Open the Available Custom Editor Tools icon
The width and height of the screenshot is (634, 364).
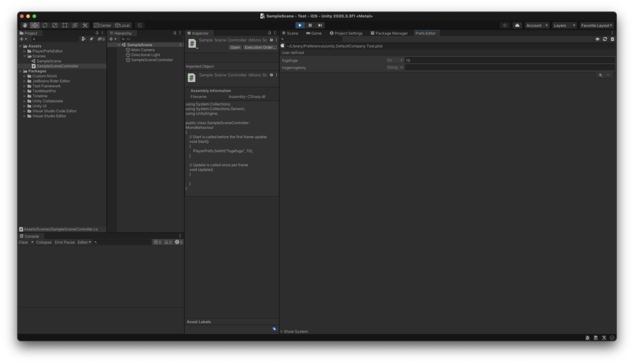pos(85,25)
